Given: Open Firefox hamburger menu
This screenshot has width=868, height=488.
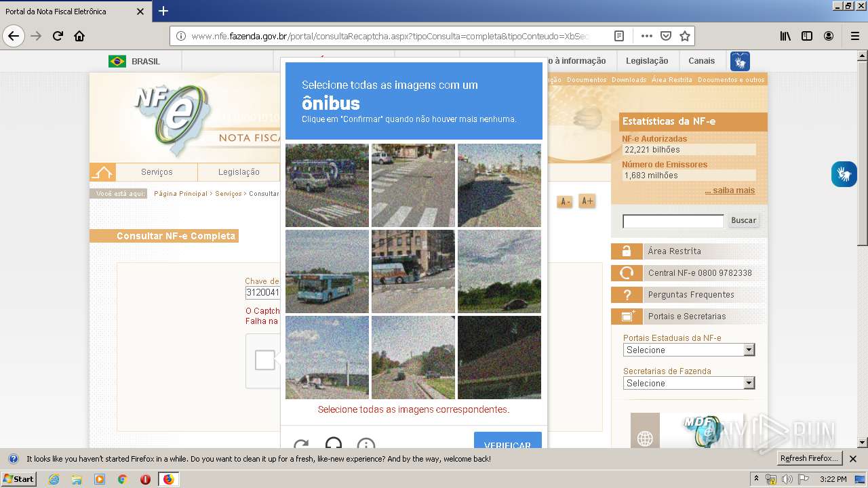Looking at the screenshot, I should pos(855,36).
